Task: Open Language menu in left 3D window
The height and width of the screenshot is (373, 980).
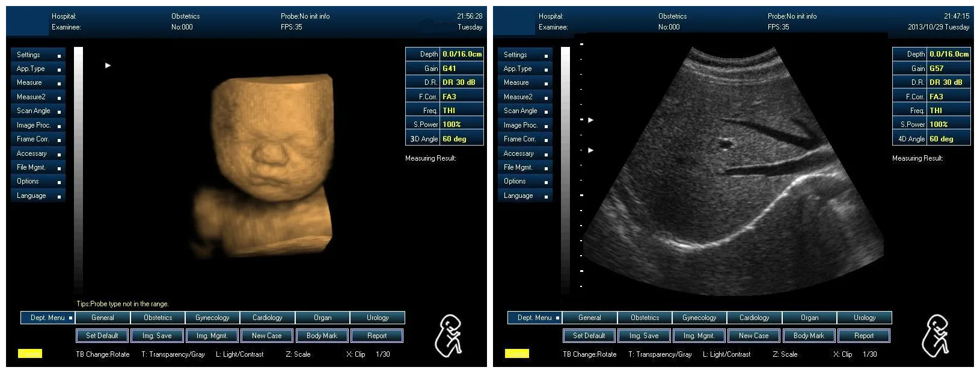Action: (x=38, y=196)
